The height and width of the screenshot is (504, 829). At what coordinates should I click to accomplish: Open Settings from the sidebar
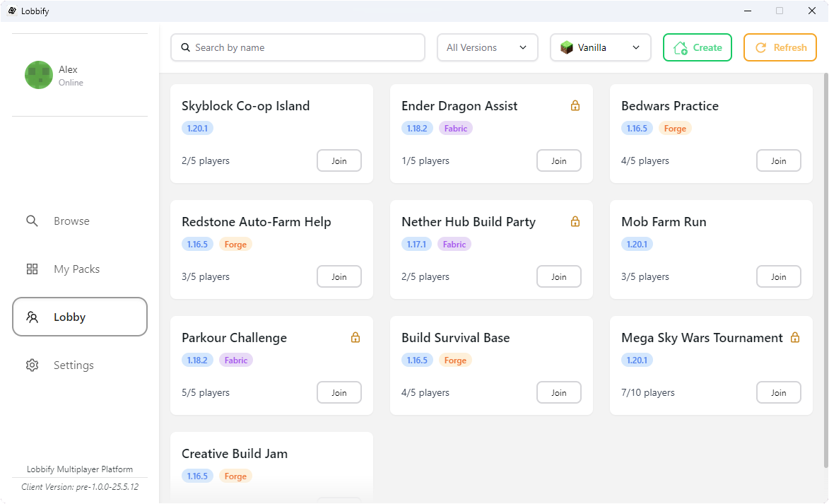[80, 365]
